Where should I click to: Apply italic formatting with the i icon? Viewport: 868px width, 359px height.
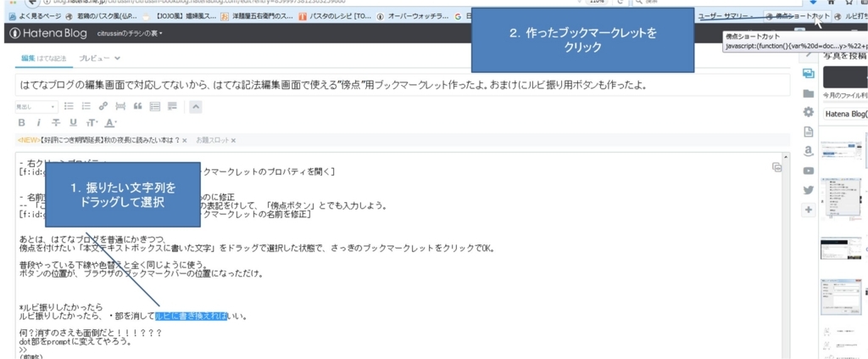[x=39, y=123]
